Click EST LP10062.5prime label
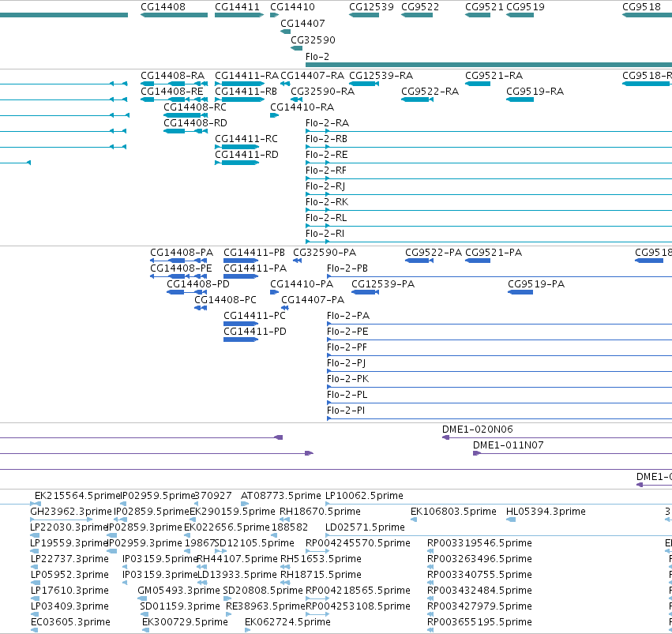The width and height of the screenshot is (672, 634). (x=364, y=496)
